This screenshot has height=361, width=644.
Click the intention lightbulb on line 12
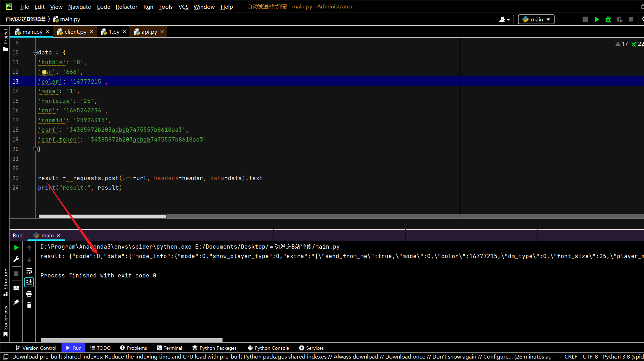click(x=44, y=72)
